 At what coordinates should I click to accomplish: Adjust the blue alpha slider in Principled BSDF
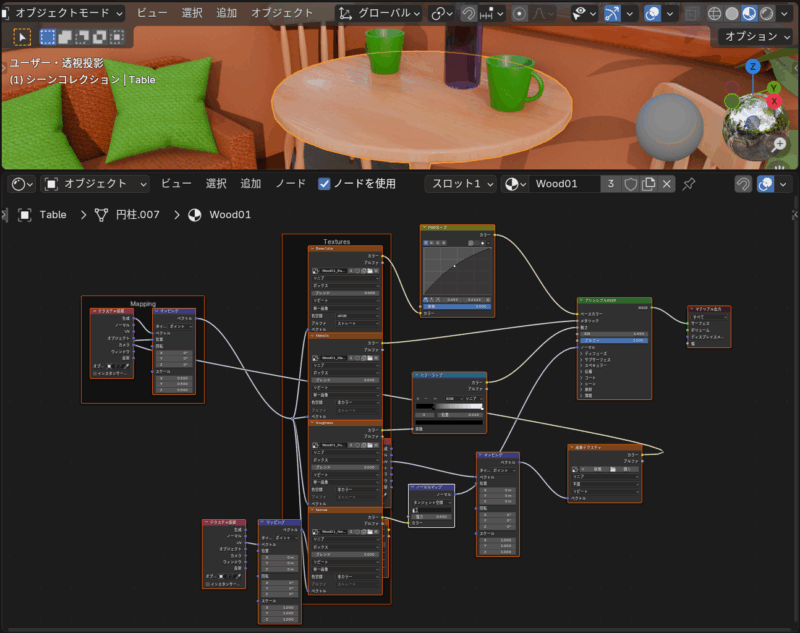coord(614,340)
